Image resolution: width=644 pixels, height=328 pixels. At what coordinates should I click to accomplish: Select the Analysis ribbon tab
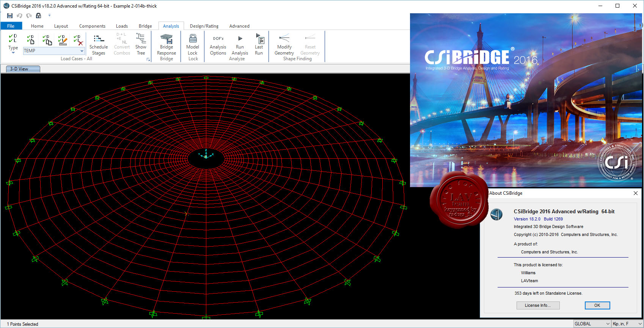pos(171,26)
